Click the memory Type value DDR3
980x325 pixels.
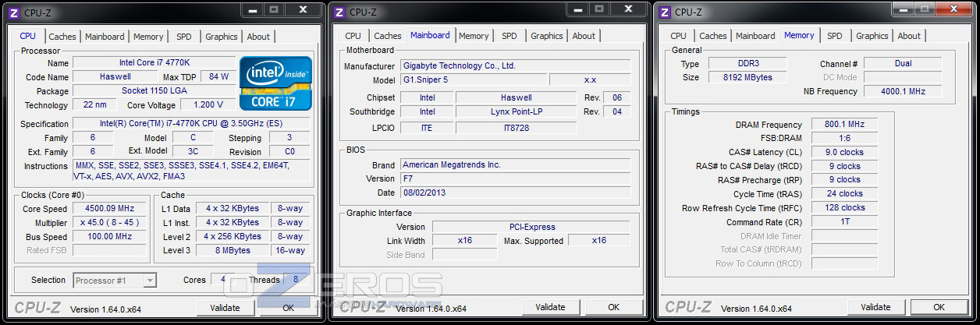[x=748, y=64]
